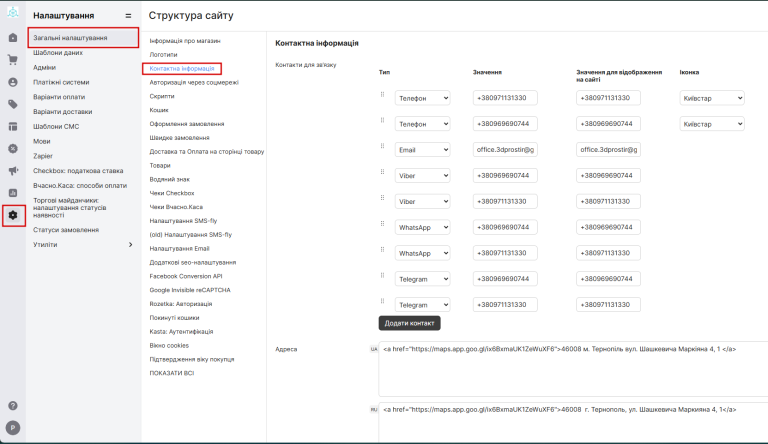Collapse the Налаштування menu with hamburger icon
This screenshot has height=444, width=768.
tap(128, 16)
